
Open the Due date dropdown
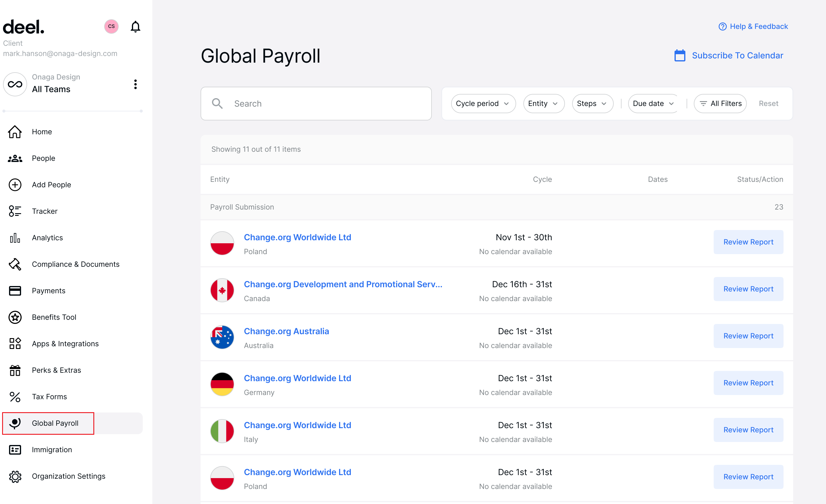(652, 104)
